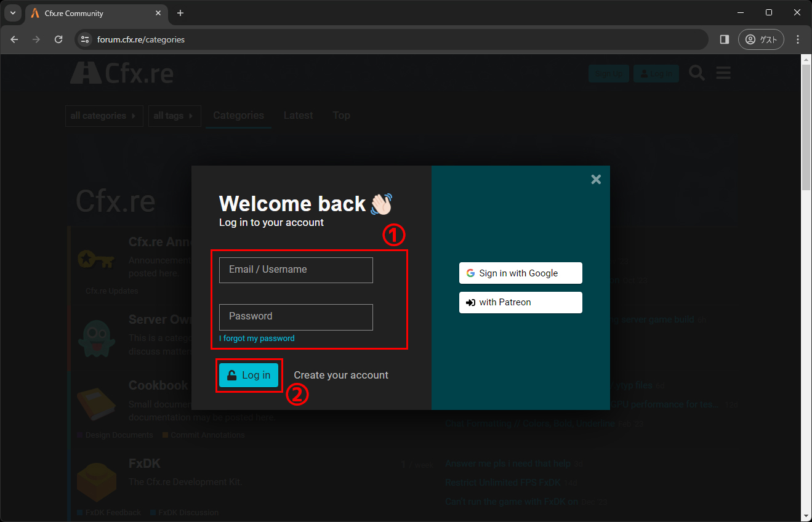
Task: Expand the tab search dropdown arrow
Action: coord(13,13)
